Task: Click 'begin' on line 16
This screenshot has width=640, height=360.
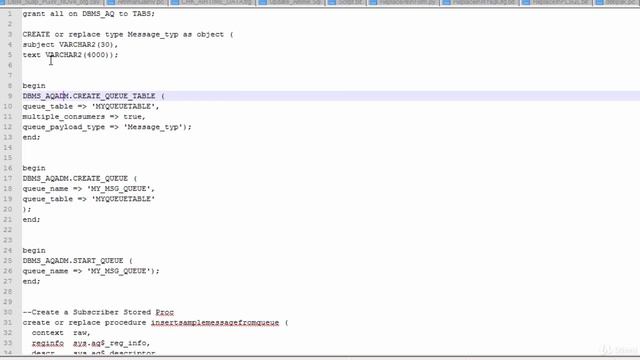Action: pos(34,168)
